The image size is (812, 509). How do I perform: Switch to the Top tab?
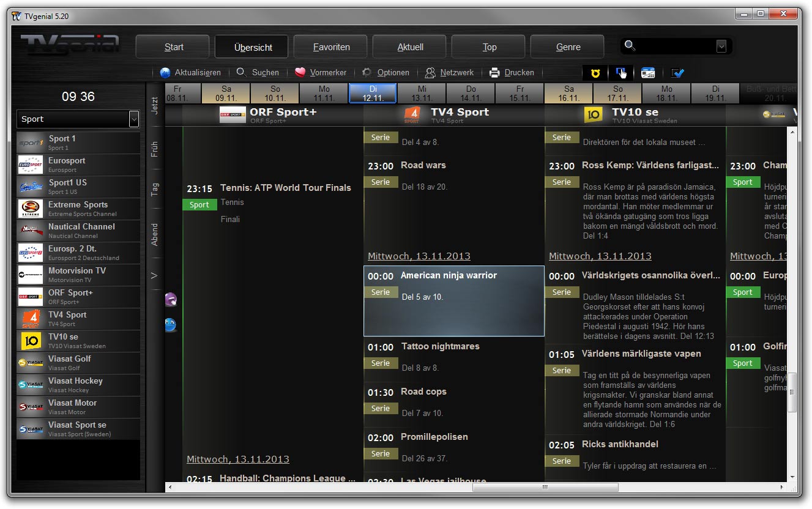[x=489, y=47]
